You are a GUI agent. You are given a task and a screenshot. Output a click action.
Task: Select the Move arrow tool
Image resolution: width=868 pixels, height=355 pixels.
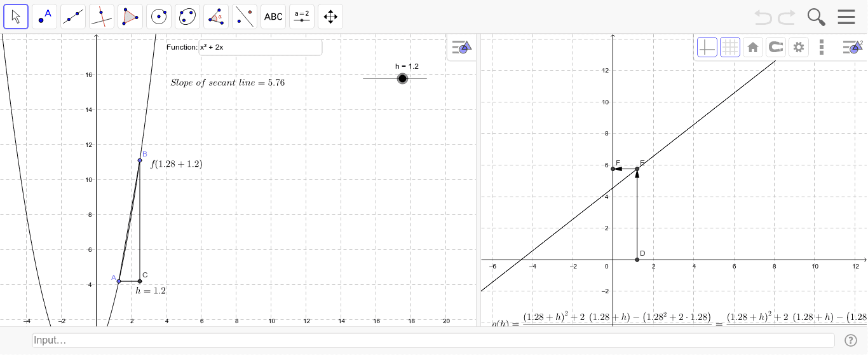(16, 17)
